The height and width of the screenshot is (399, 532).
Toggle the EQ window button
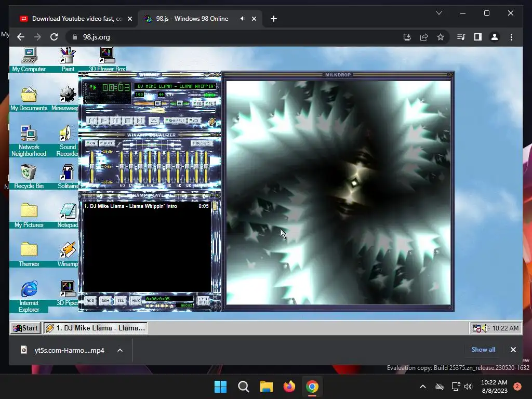click(x=198, y=103)
